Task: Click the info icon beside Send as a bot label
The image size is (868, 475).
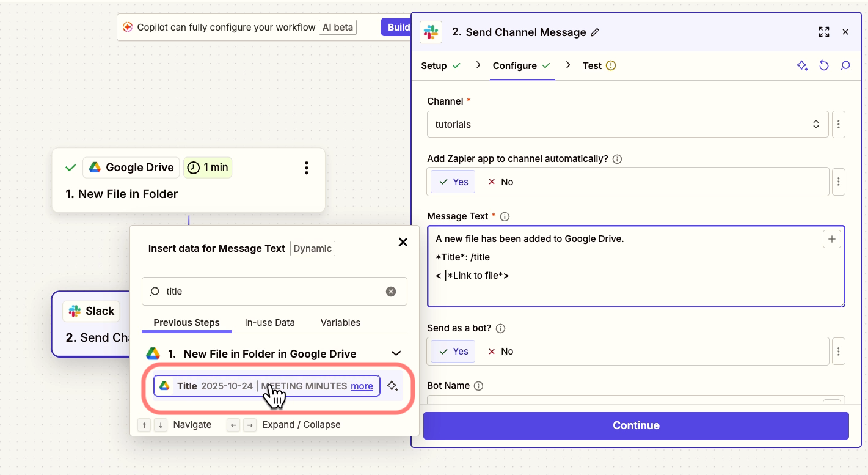Action: 500,328
